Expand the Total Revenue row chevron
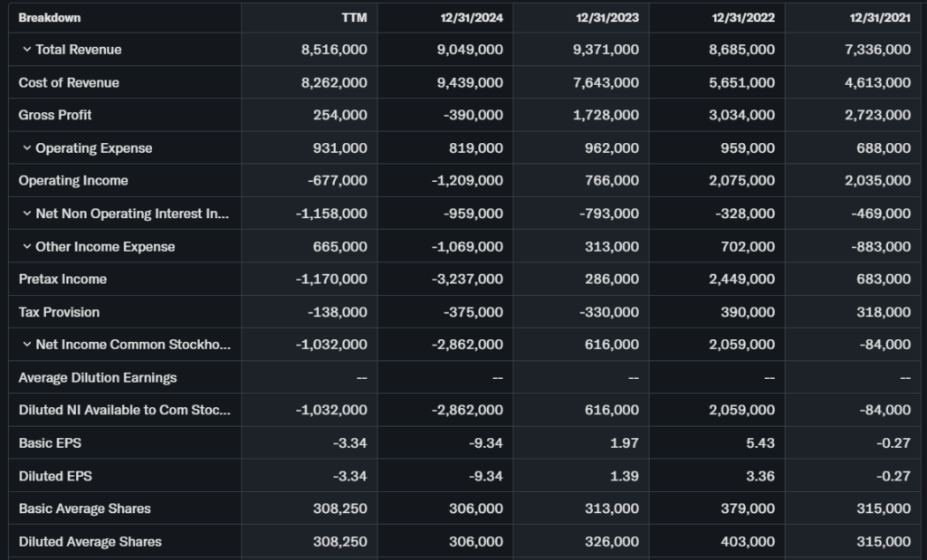Viewport: 927px width, 560px height. [26, 50]
